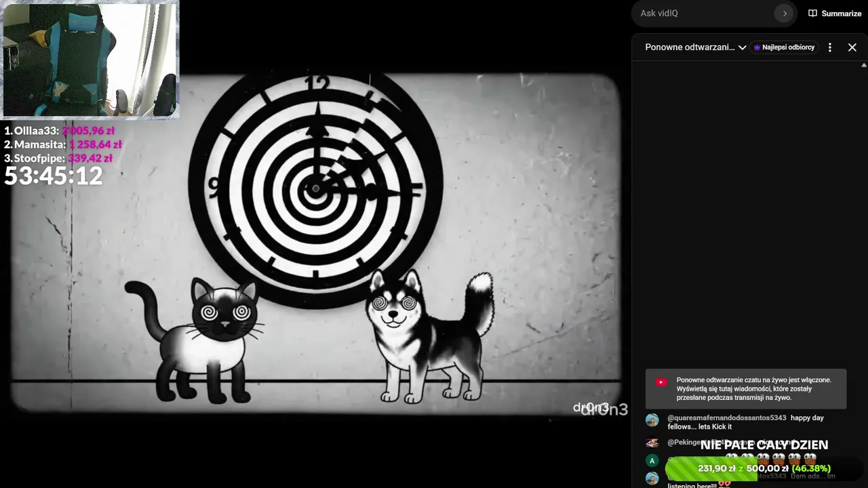
Task: Expand the 'Ponowne odtwarzani...' chat mode dropdown
Action: [696, 47]
